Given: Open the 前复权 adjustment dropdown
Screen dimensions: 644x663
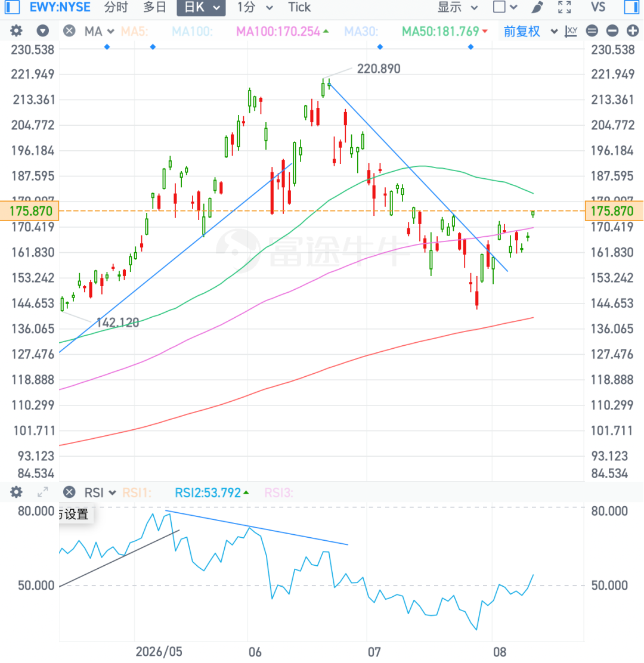Looking at the screenshot, I should pos(531,31).
